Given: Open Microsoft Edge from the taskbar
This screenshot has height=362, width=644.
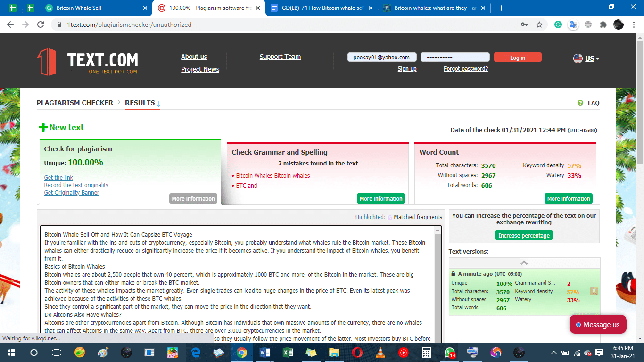Looking at the screenshot, I should point(195,352).
